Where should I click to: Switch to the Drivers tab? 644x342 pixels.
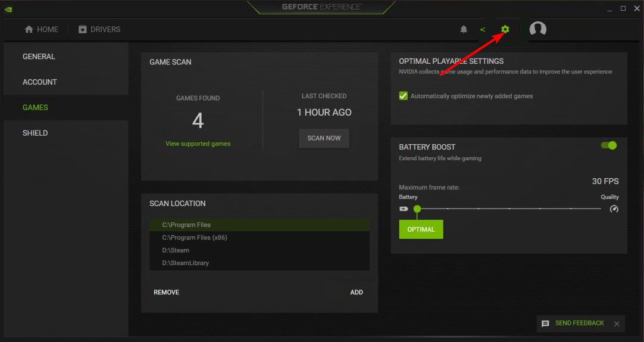tap(99, 29)
